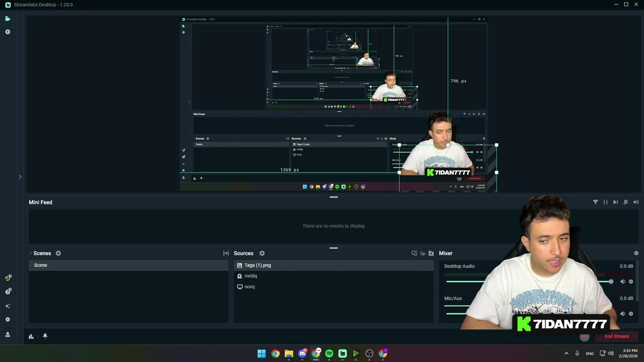Open the sparkle AI tools sidebar icon
This screenshot has width=644, height=362.
8,306
